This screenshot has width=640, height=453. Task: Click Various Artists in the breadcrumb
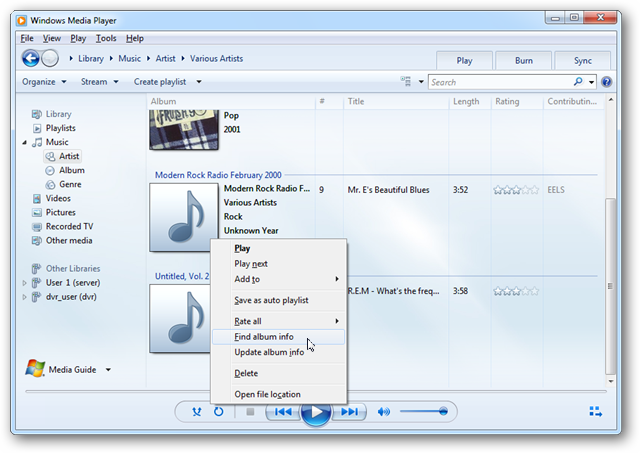[x=216, y=59]
